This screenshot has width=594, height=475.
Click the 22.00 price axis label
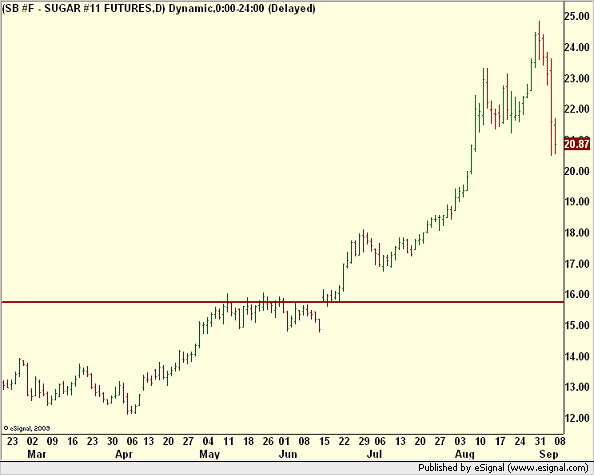point(577,109)
